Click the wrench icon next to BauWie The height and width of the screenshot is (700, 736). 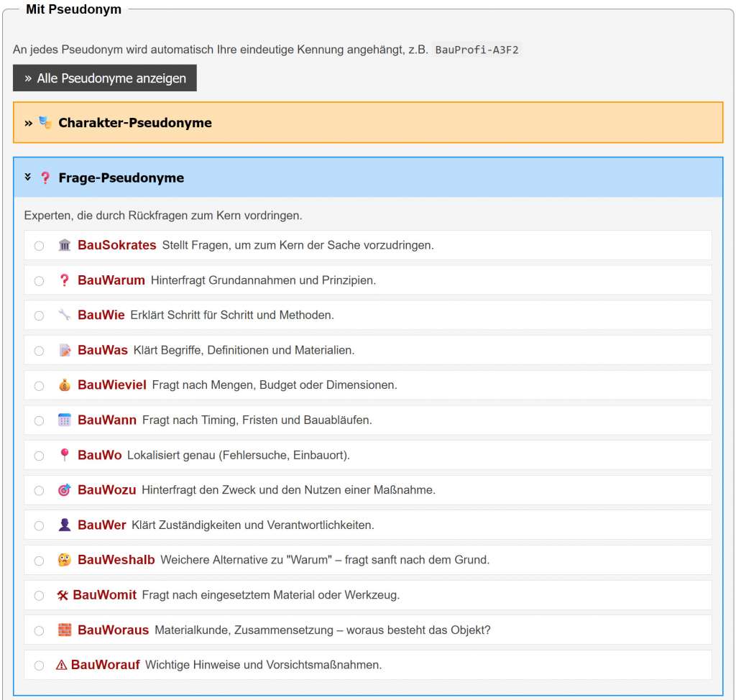click(65, 315)
